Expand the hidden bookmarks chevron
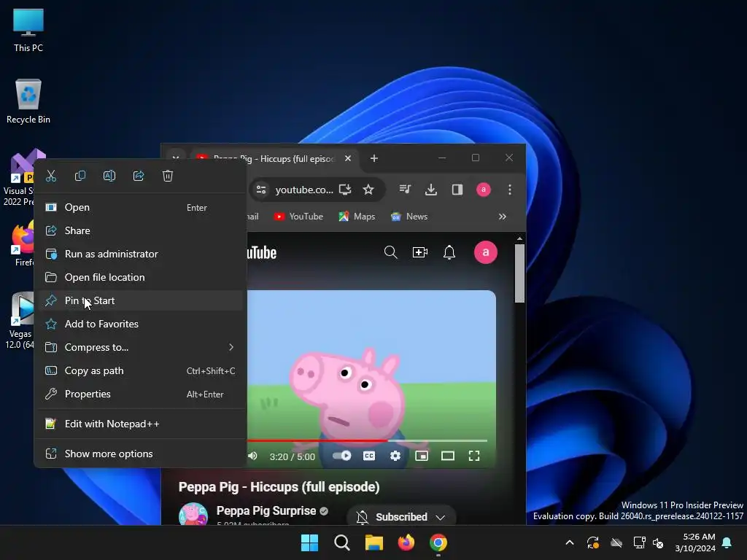Screen dimensions: 747x560 pos(502,217)
